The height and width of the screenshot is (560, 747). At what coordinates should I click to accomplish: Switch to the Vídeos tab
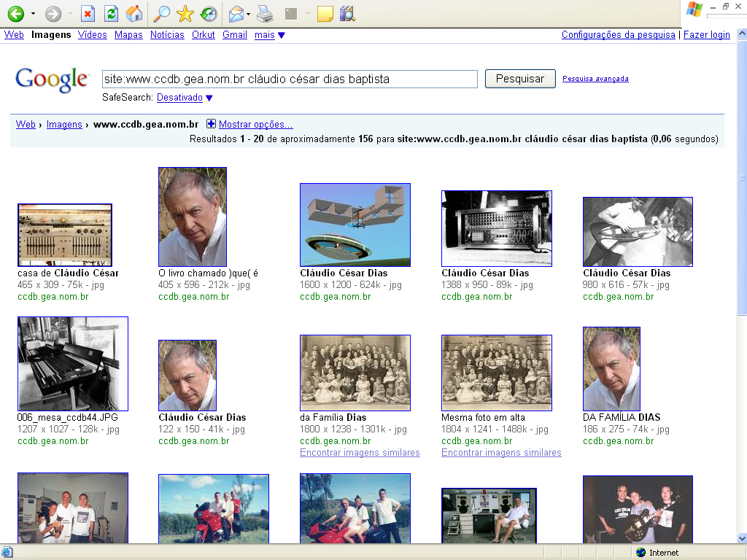tap(92, 35)
